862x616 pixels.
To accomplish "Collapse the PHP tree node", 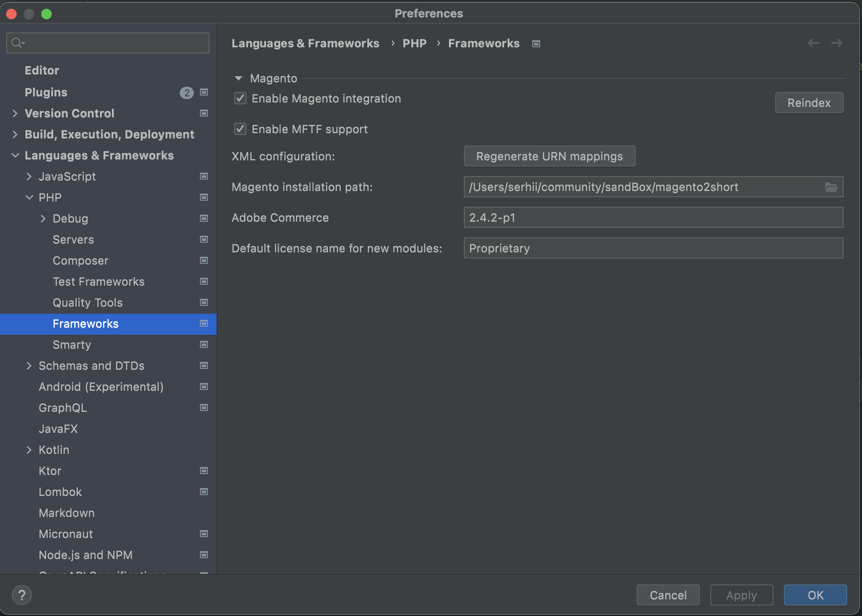I will pos(29,198).
